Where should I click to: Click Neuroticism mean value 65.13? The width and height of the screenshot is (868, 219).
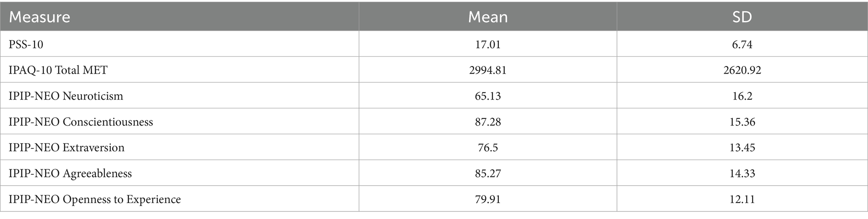488,96
